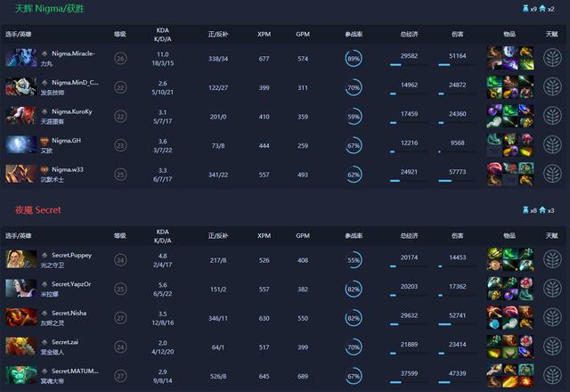Click XPM column header in Secret table
570x392 pixels.
264,235
